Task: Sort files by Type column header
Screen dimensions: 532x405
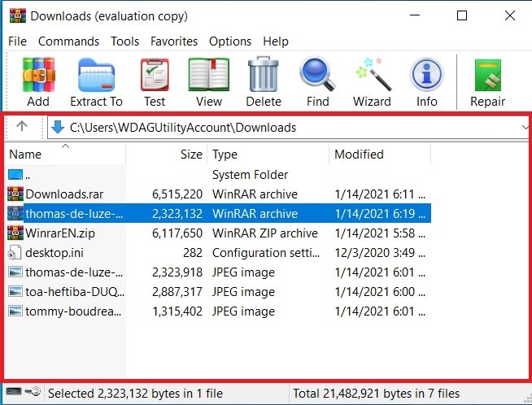Action: tap(268, 155)
